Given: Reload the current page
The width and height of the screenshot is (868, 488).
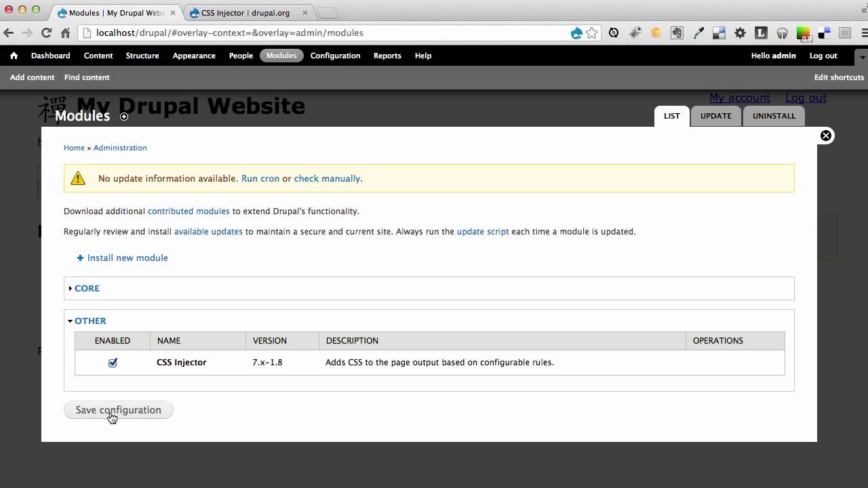Looking at the screenshot, I should [x=46, y=33].
